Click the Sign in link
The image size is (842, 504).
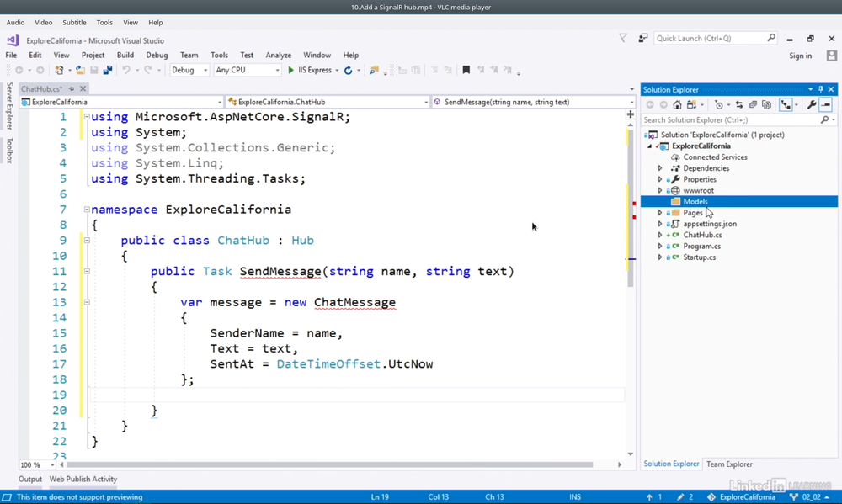(800, 56)
